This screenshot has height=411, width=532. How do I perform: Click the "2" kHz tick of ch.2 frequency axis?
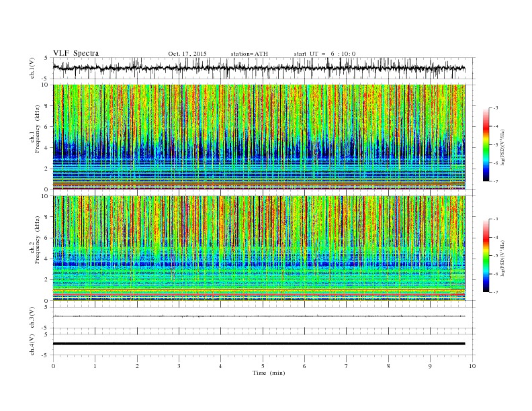point(47,280)
